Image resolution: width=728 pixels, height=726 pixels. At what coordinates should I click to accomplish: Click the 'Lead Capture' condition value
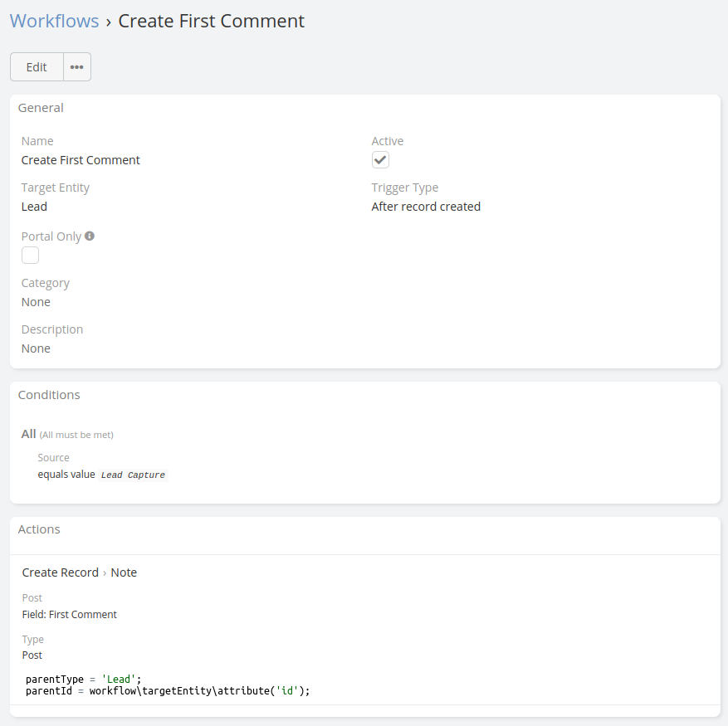[x=133, y=475]
